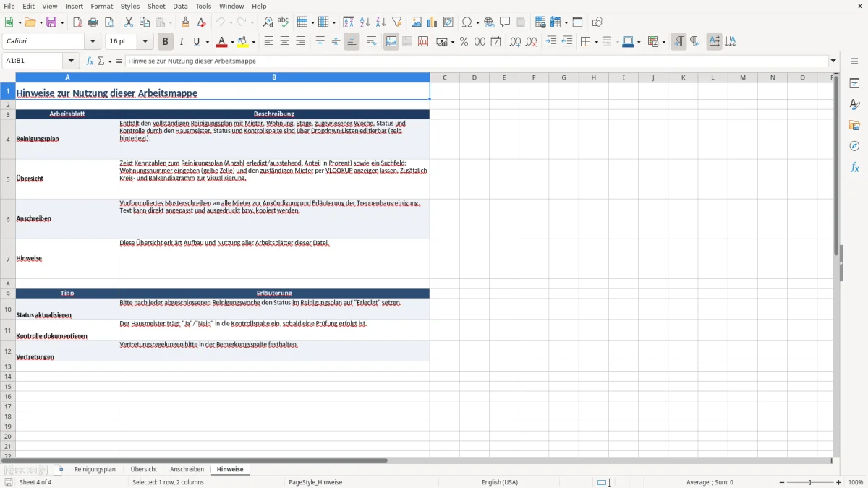Select column header C
This screenshot has width=868, height=488.
[445, 77]
